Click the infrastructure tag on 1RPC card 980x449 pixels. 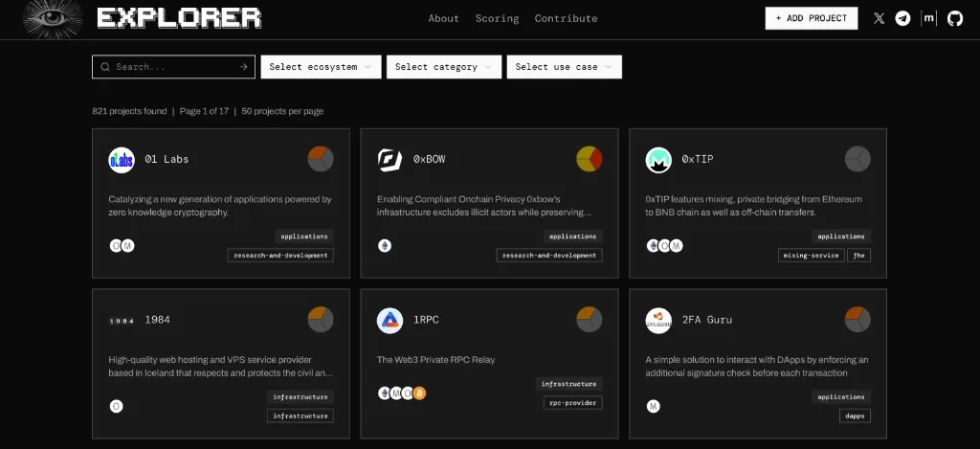[x=569, y=384]
